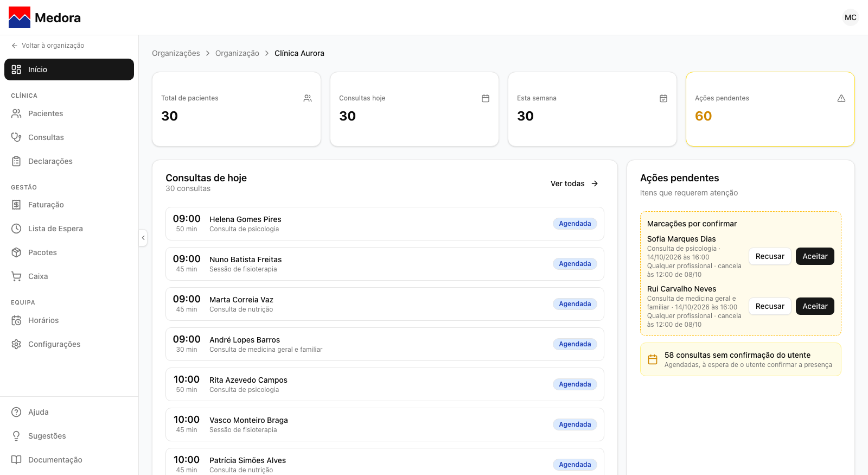Select Vasco Monteiro Braga appointment name
Screen dimensions: 868x475
pyautogui.click(x=248, y=420)
